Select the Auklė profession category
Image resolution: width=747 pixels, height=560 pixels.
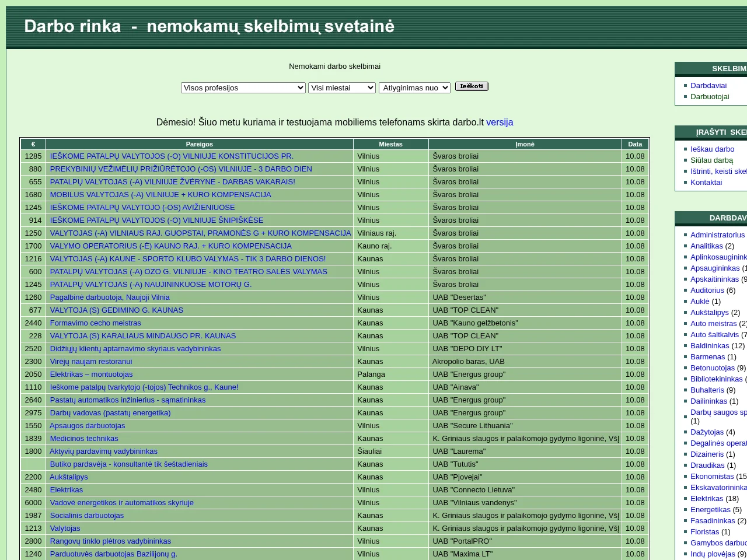click(700, 302)
